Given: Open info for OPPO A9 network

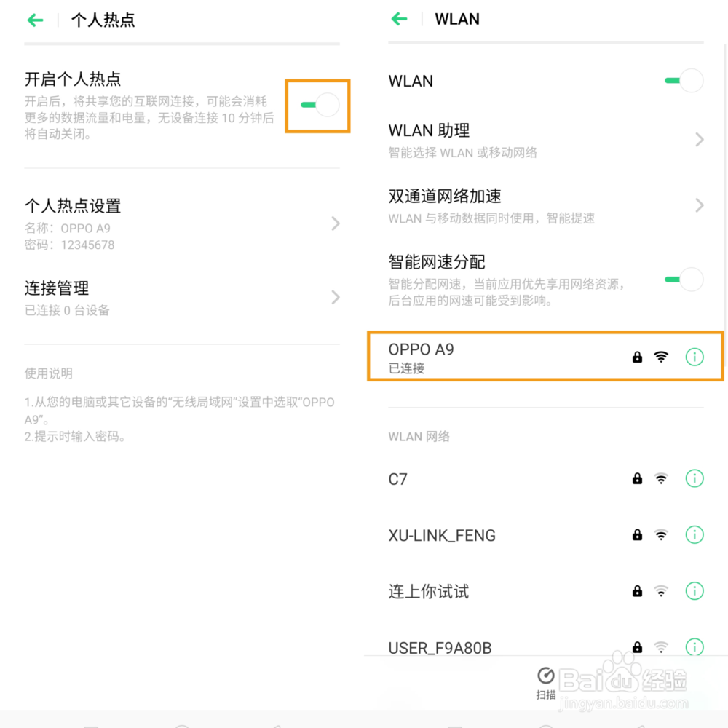Looking at the screenshot, I should [694, 357].
